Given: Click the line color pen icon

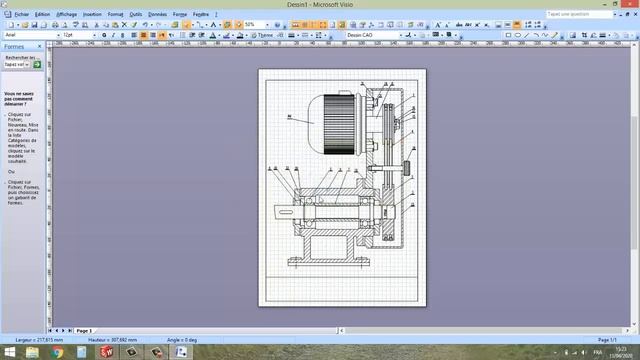Looking at the screenshot, I should [227, 36].
